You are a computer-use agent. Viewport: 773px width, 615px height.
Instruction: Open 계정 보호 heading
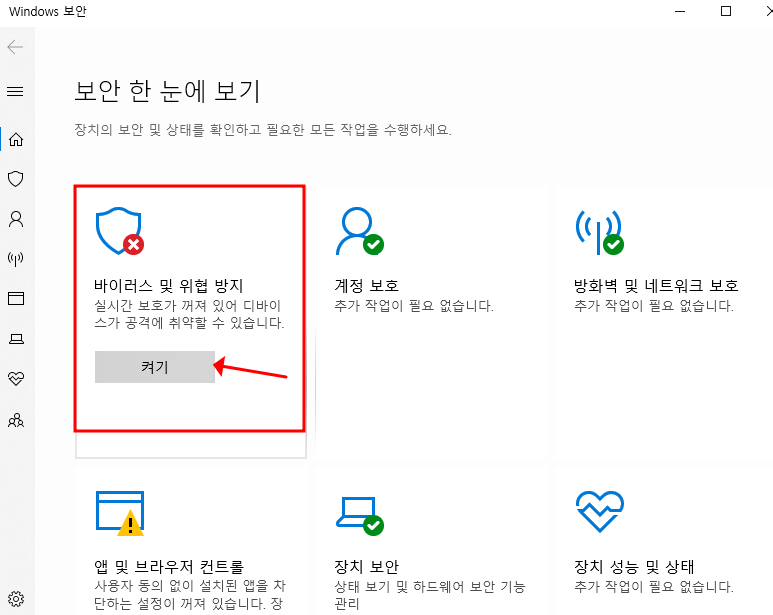[x=366, y=285]
